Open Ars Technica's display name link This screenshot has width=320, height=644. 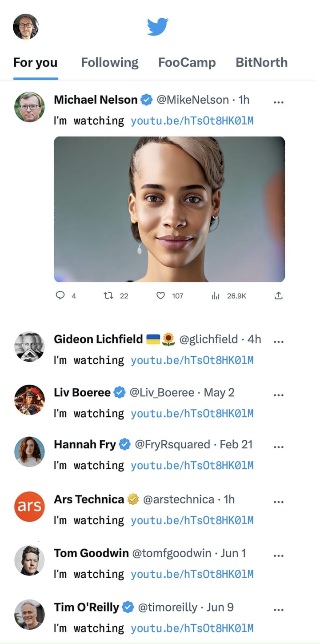(89, 499)
